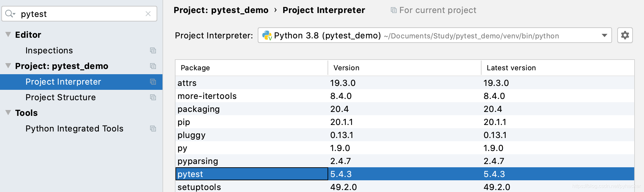Clear the pytest search text
644x192 pixels.
point(148,14)
